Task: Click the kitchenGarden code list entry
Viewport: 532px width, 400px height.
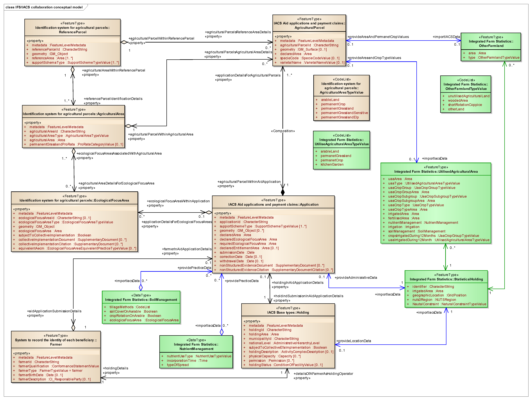Action: tap(332, 165)
